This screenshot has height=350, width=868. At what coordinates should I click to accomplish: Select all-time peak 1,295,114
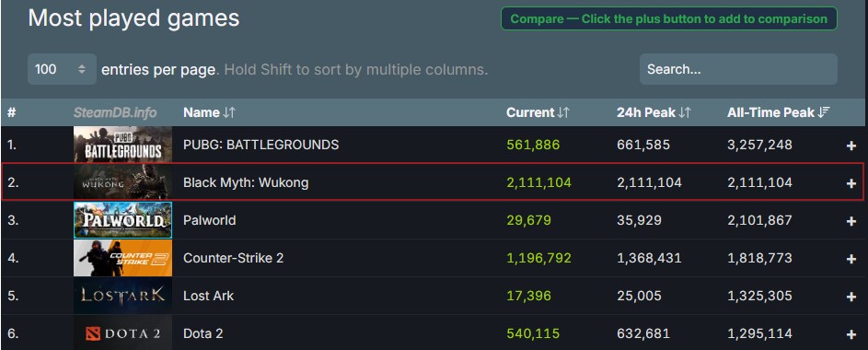coord(759,333)
